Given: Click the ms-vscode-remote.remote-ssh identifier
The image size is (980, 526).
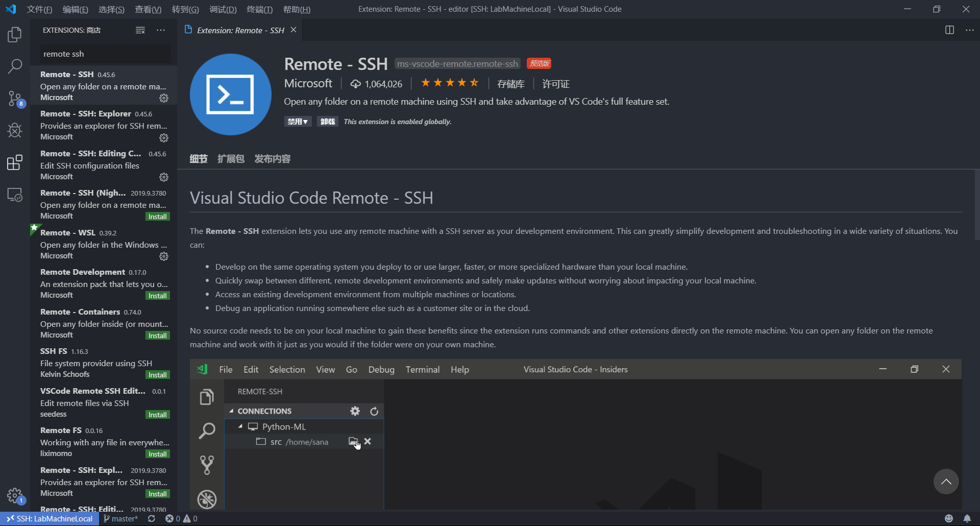Looking at the screenshot, I should coord(457,64).
